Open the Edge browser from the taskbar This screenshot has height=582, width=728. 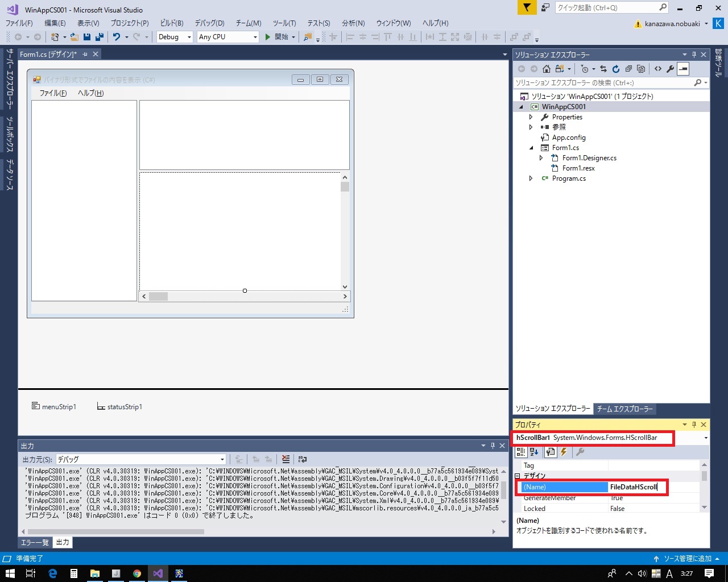[53, 573]
